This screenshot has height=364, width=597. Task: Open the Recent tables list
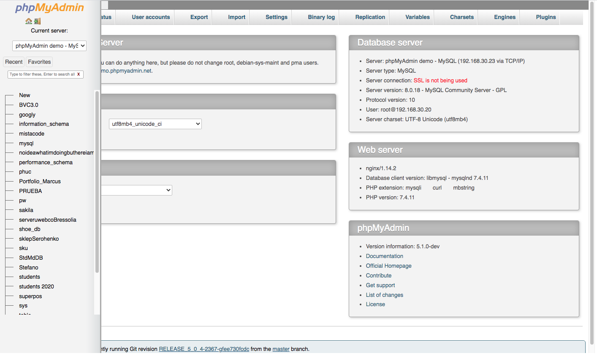click(x=14, y=62)
